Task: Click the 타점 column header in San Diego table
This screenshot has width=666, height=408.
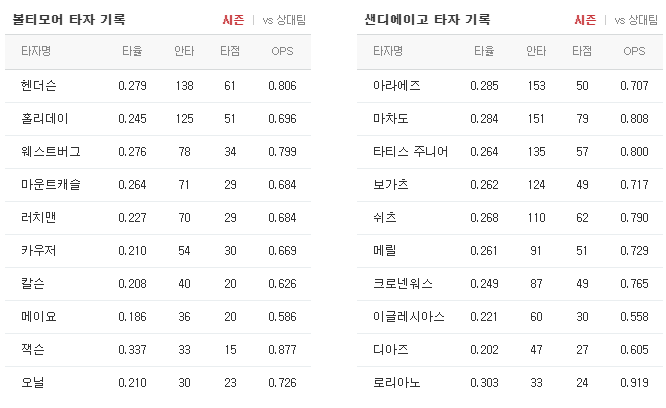Action: [582, 51]
